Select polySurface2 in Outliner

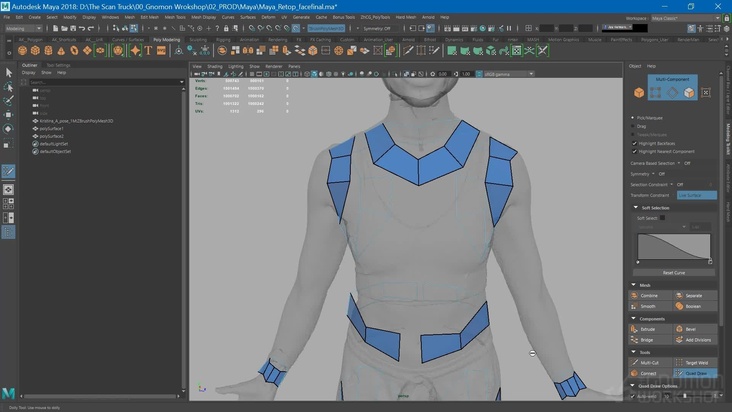point(51,136)
